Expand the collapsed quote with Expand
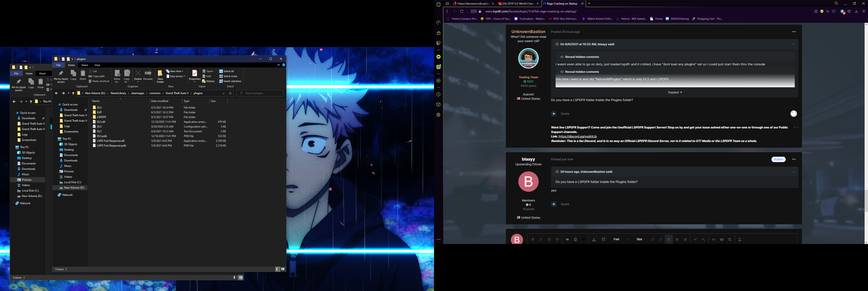Screen dimensions: 868x291 pos(675,92)
